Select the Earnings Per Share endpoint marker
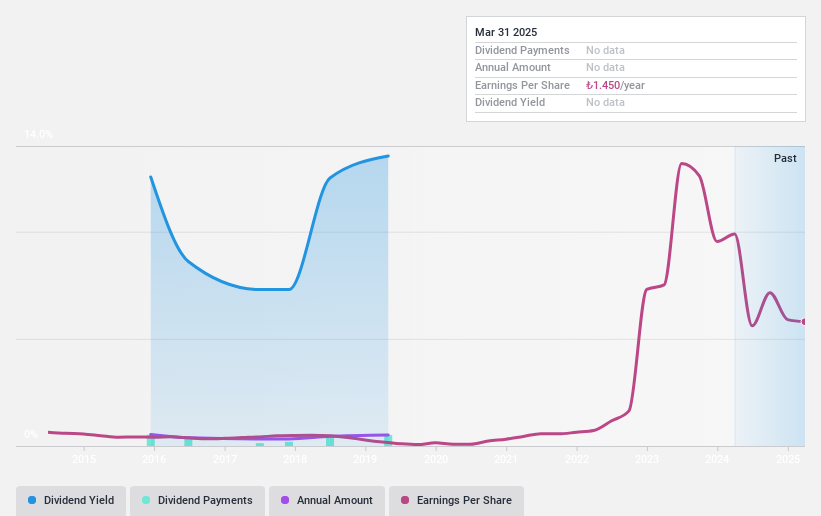Image resolution: width=821 pixels, height=516 pixels. (x=803, y=322)
